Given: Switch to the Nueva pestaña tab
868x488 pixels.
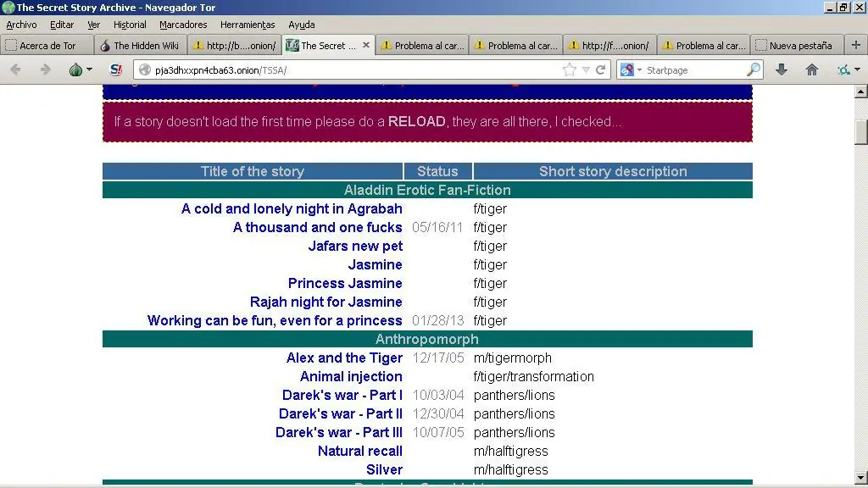Looking at the screenshot, I should coord(798,46).
